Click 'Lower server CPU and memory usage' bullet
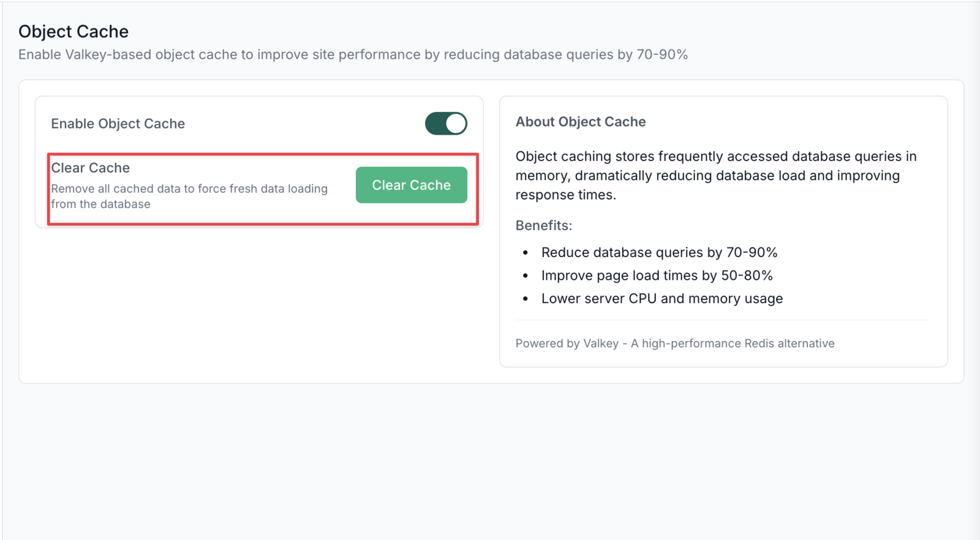The height and width of the screenshot is (540, 980). tap(661, 299)
